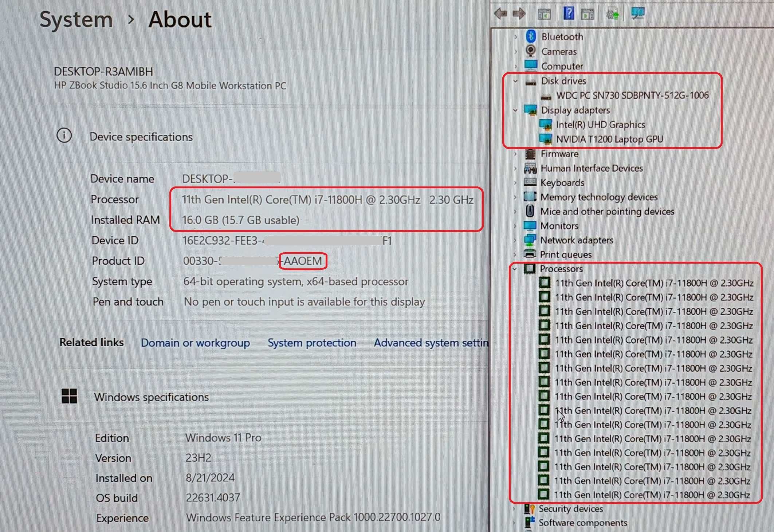Click the Device specifications heading
Image resolution: width=774 pixels, height=532 pixels.
[x=141, y=137]
